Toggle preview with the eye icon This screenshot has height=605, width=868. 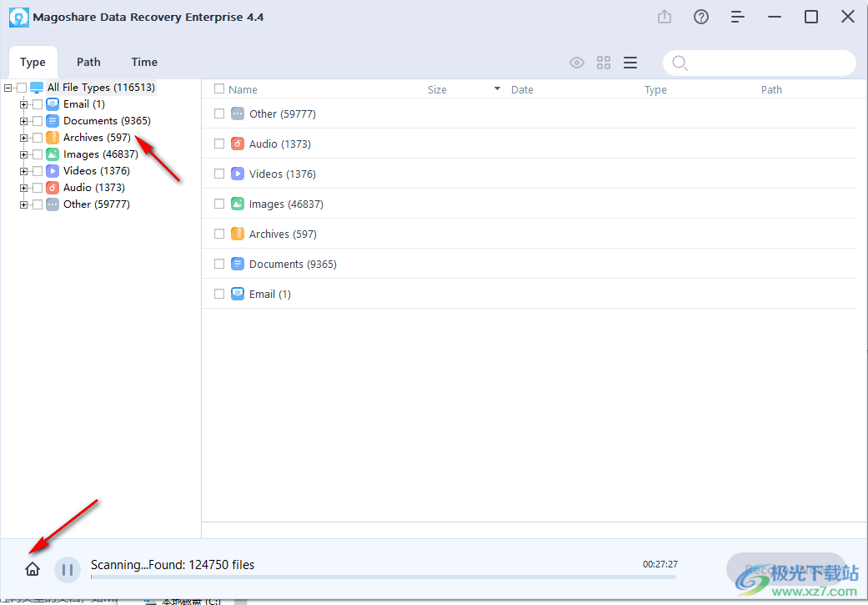pyautogui.click(x=577, y=63)
